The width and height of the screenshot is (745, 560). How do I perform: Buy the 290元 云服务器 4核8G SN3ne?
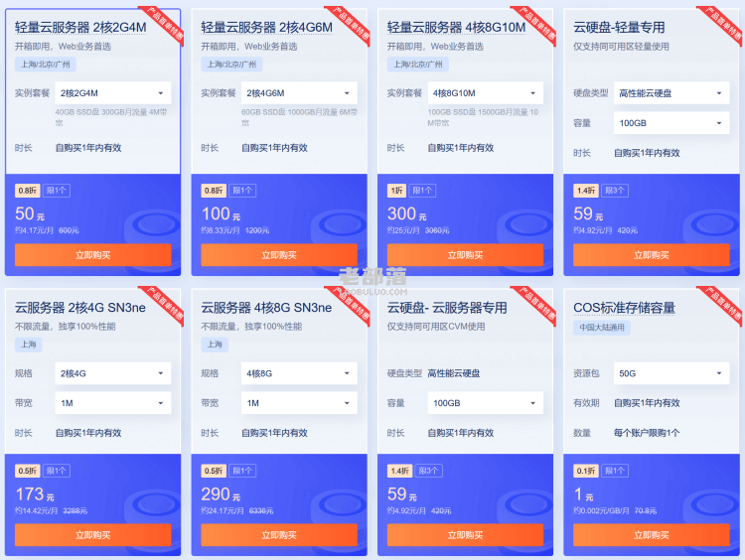coord(279,535)
